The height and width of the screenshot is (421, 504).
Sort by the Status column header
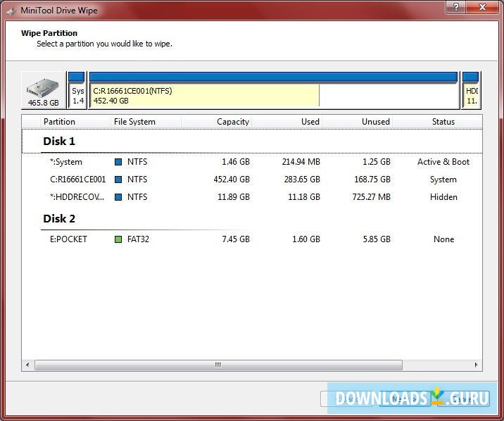(x=437, y=122)
